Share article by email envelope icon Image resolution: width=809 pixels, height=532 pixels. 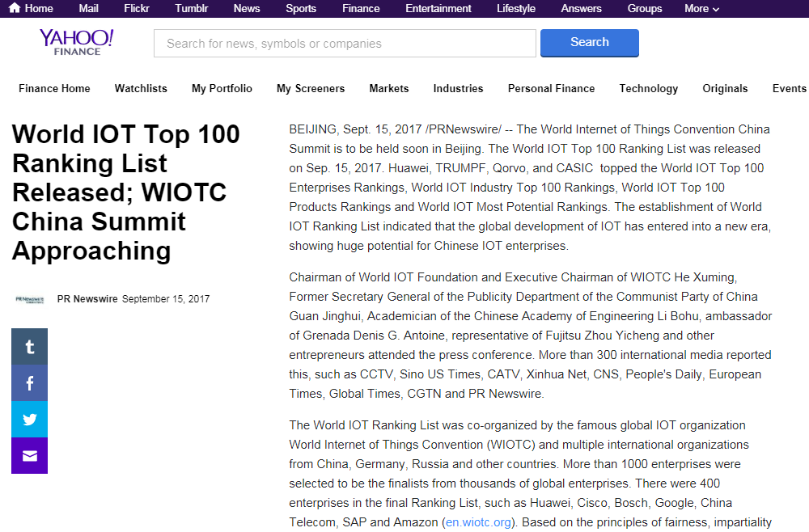click(x=30, y=456)
